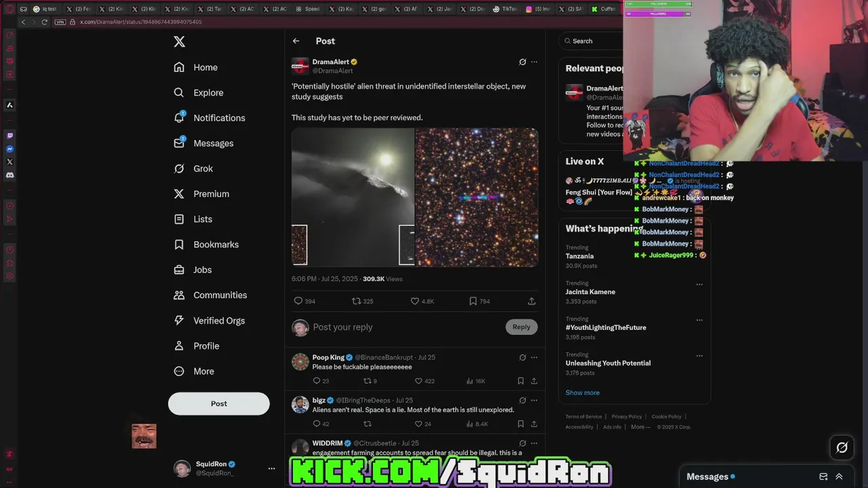Screen dimensions: 868x488
Task: Reply to bigz's comment (42)
Action: (x=321, y=424)
